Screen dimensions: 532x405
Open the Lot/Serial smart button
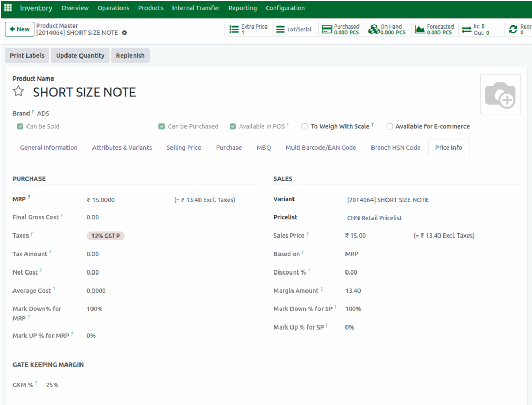tap(295, 29)
